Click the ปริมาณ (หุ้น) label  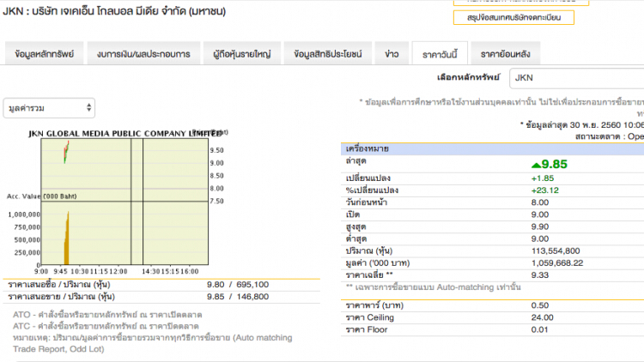click(x=369, y=250)
